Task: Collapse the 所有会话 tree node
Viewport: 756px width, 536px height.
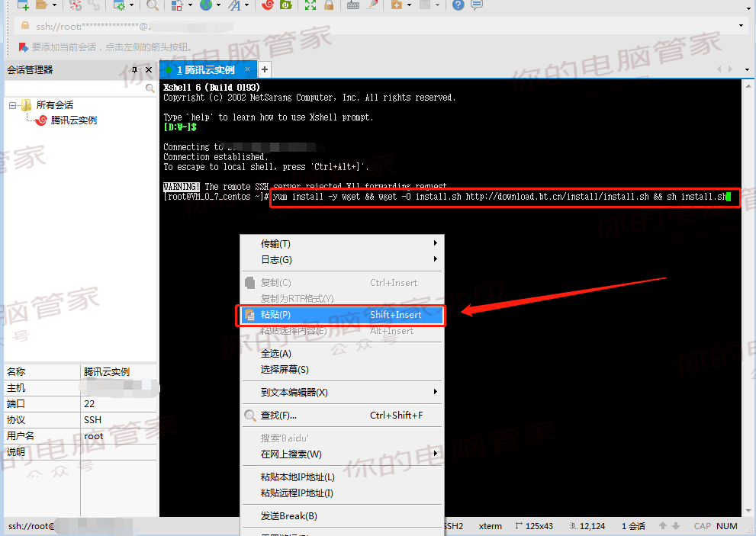Action: (x=12, y=105)
